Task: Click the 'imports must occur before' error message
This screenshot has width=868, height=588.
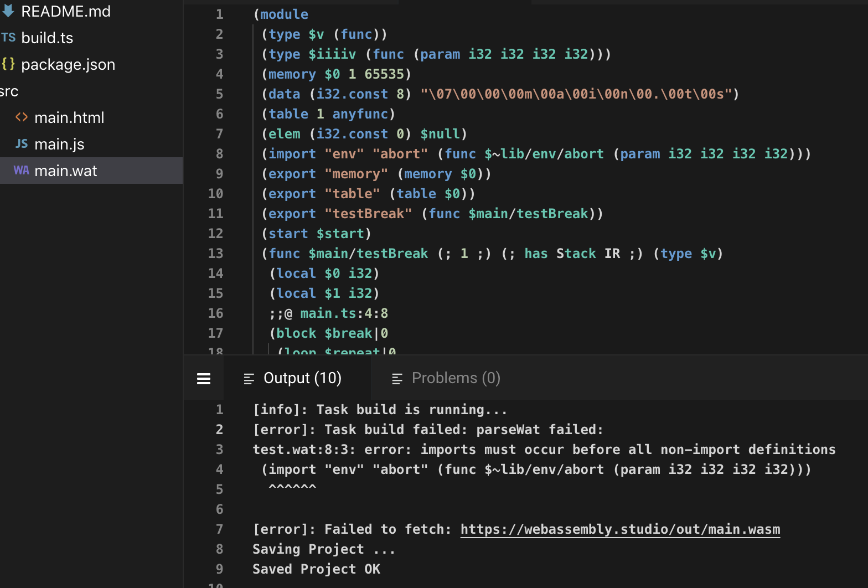Action: [544, 450]
